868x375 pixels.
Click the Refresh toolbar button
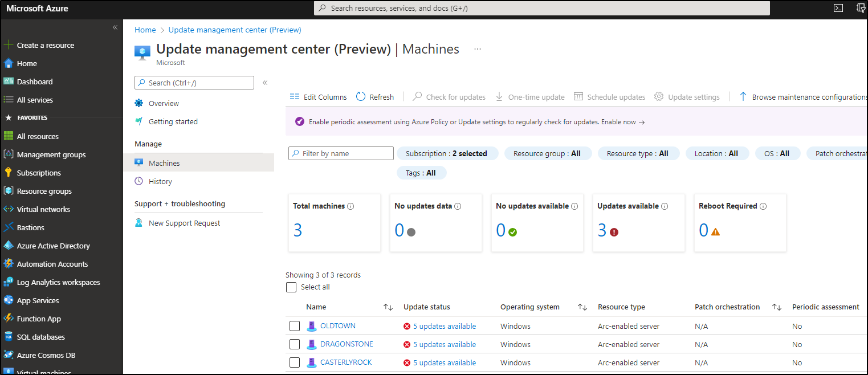click(x=375, y=97)
